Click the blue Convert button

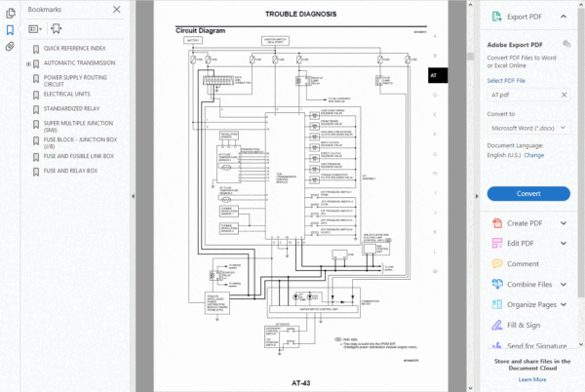528,194
